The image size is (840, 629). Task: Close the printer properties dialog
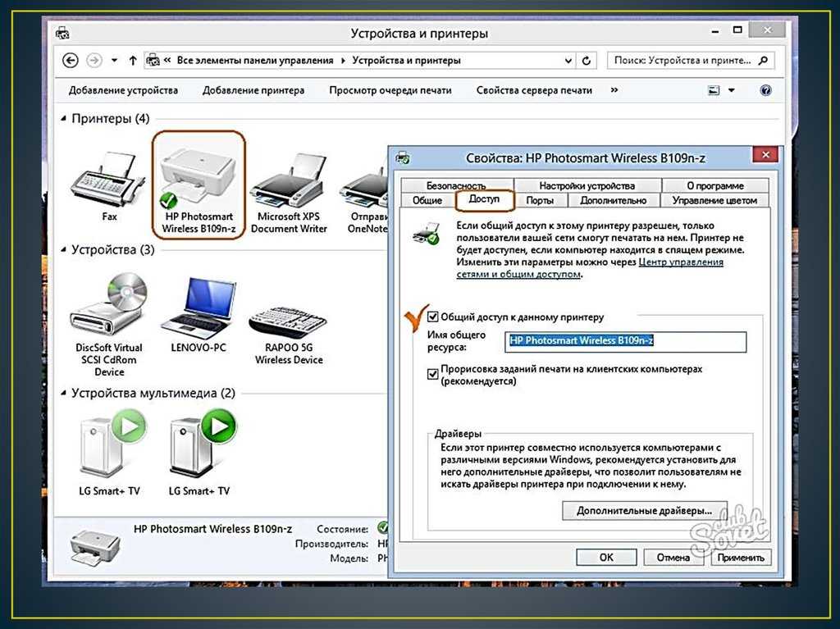pos(765,154)
